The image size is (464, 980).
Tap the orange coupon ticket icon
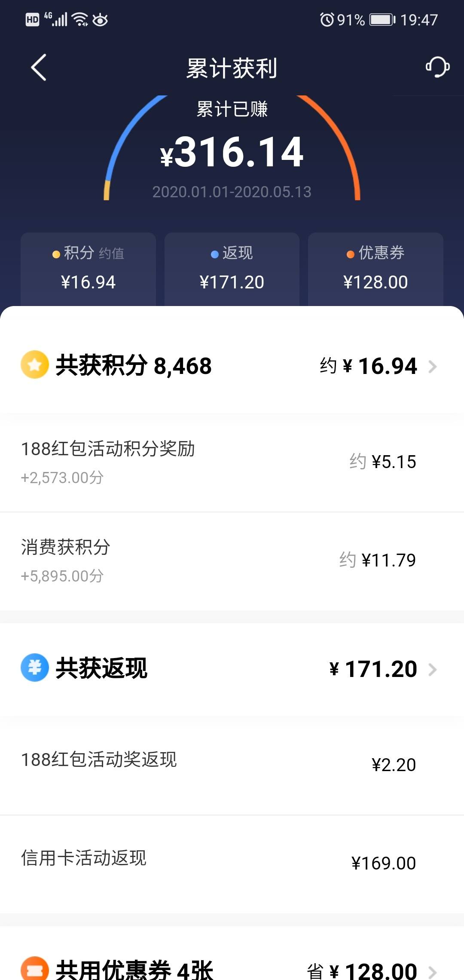(35, 969)
